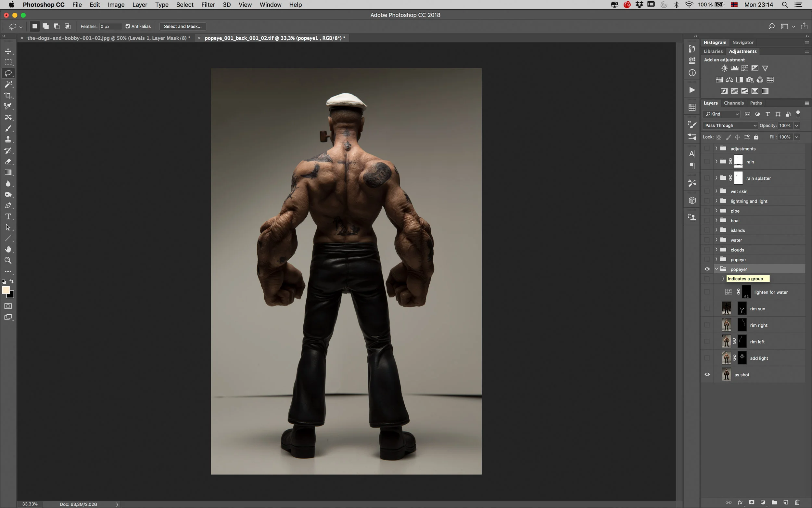Select the Clone Stamp tool
812x508 pixels.
pyautogui.click(x=8, y=139)
